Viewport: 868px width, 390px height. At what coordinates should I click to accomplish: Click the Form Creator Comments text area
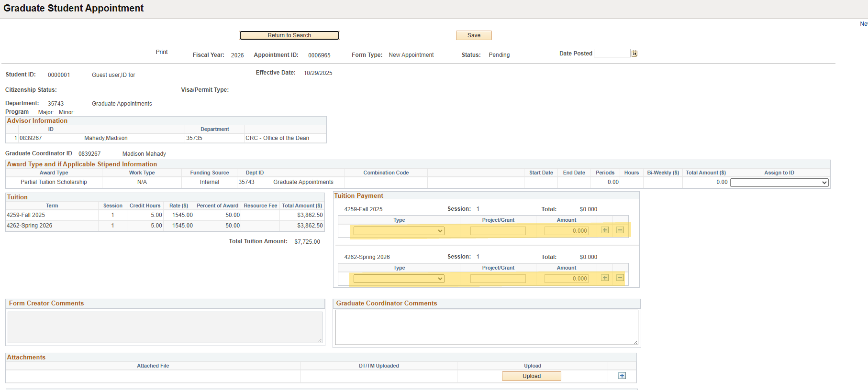click(165, 327)
